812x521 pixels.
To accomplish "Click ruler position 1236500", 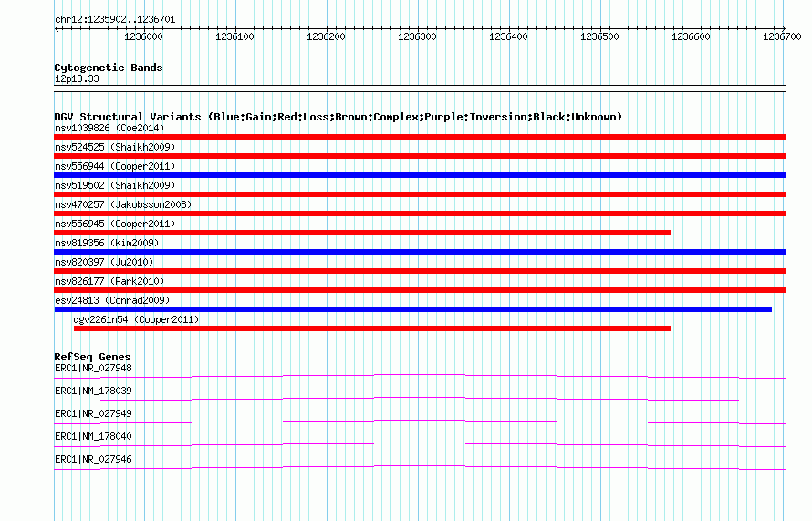I will pos(599,36).
